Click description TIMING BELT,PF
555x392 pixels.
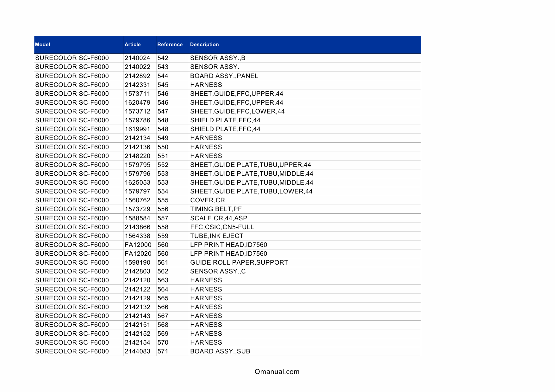tap(216, 209)
